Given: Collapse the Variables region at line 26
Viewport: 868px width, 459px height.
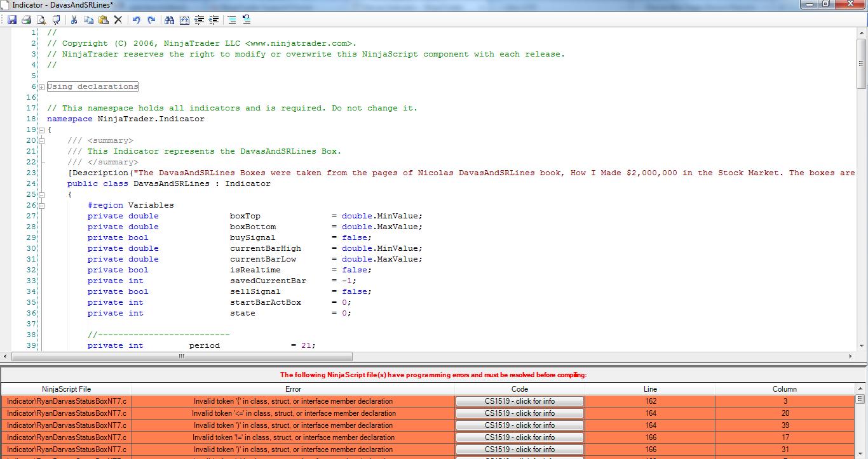Looking at the screenshot, I should point(41,206).
